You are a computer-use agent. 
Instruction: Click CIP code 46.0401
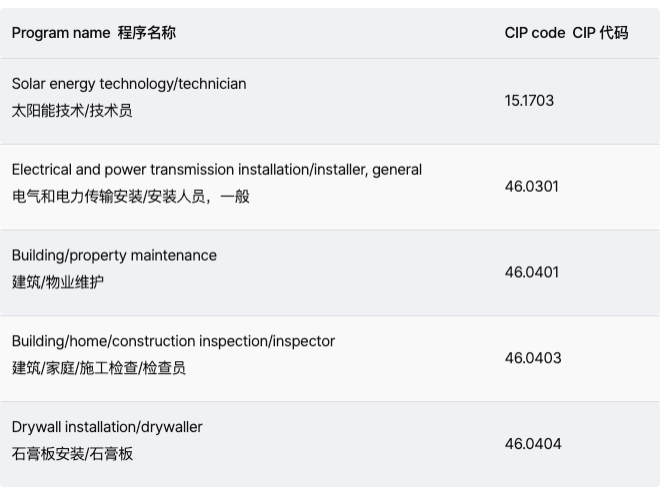[531, 273]
